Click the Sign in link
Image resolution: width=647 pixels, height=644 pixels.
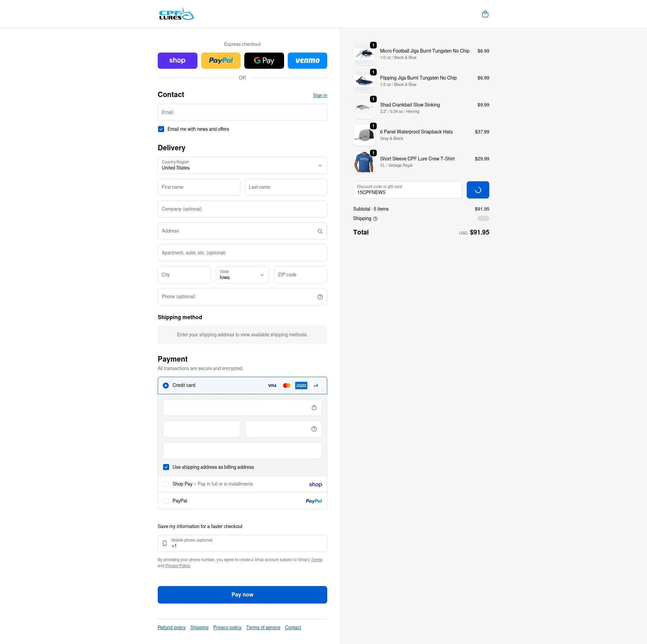coord(320,95)
